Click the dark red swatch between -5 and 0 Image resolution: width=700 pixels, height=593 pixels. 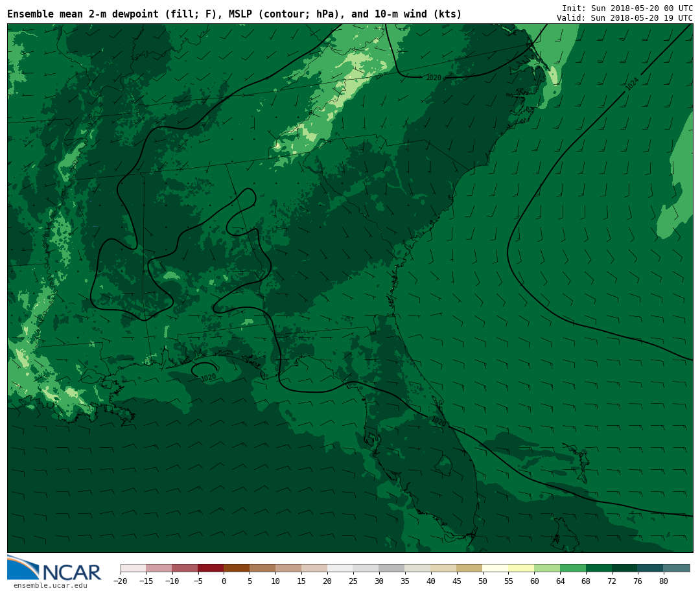point(211,568)
